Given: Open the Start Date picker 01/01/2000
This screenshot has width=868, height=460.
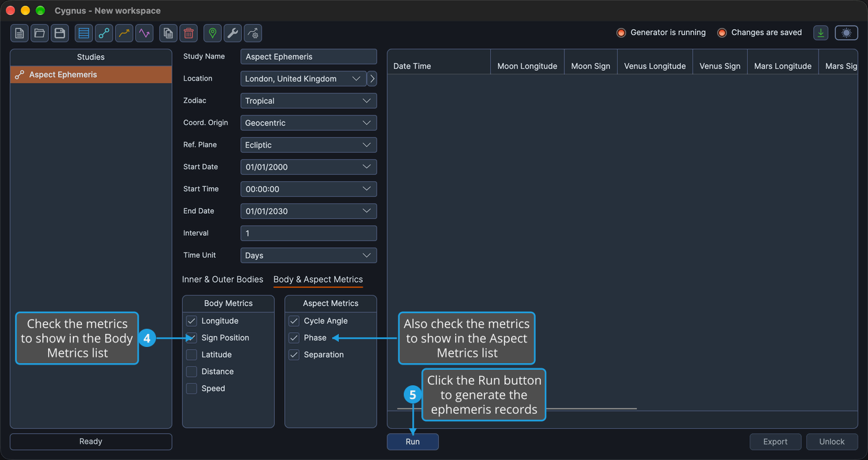Looking at the screenshot, I should click(x=308, y=167).
